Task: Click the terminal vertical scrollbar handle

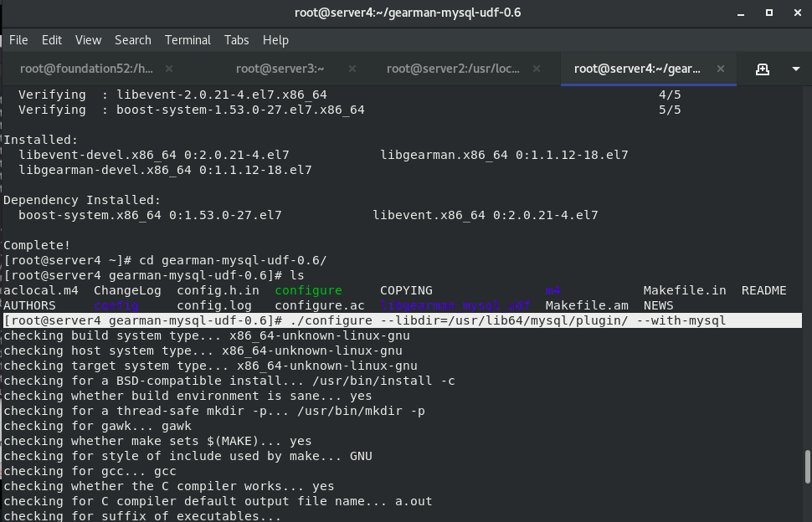Action: [x=807, y=467]
